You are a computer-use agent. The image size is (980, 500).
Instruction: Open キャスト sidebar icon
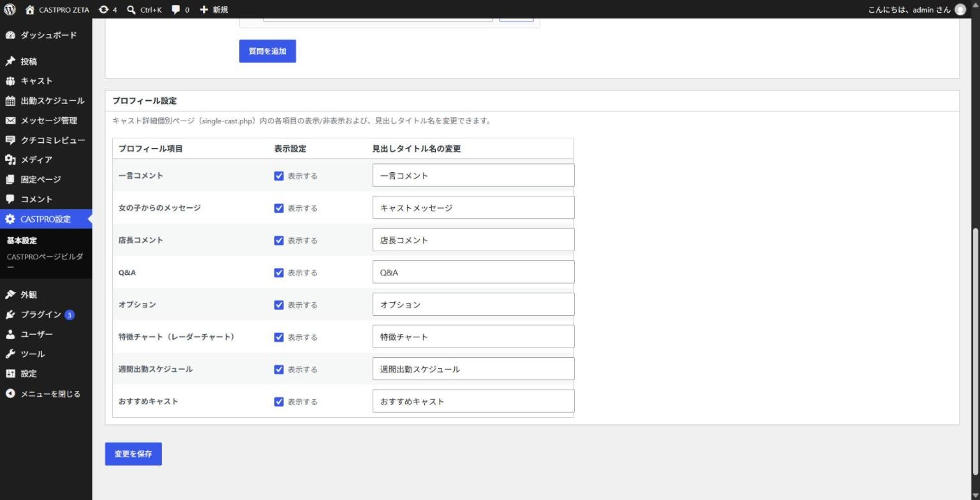pos(10,81)
